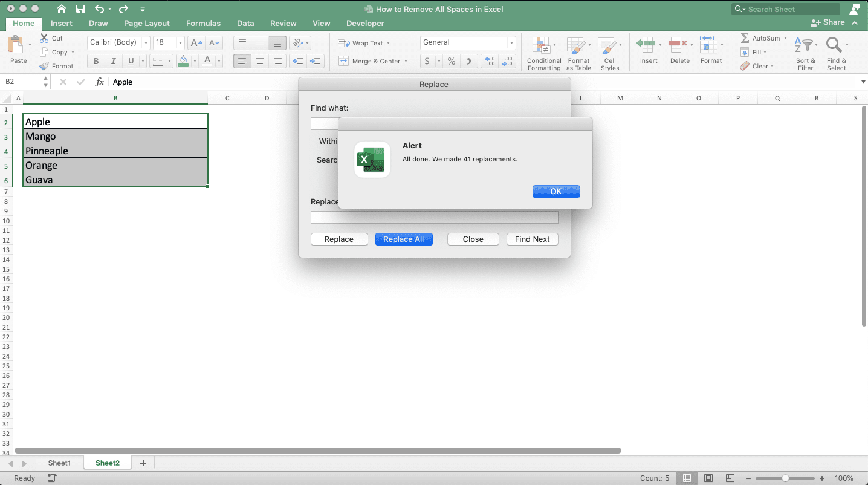Click the Share button
This screenshot has height=485, width=868.
[x=828, y=22]
